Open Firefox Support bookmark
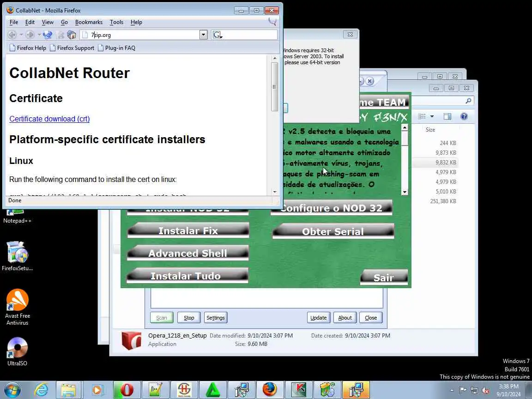The width and height of the screenshot is (532, 399). click(x=72, y=48)
